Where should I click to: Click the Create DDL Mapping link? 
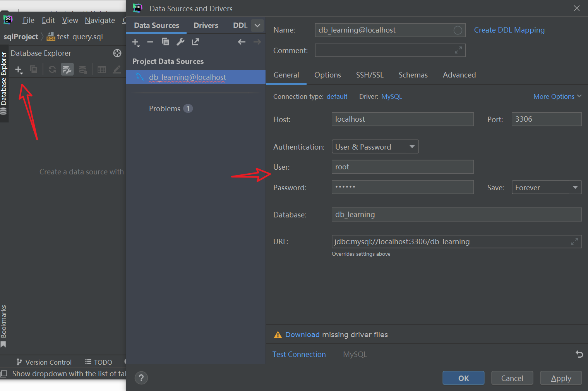[509, 30]
